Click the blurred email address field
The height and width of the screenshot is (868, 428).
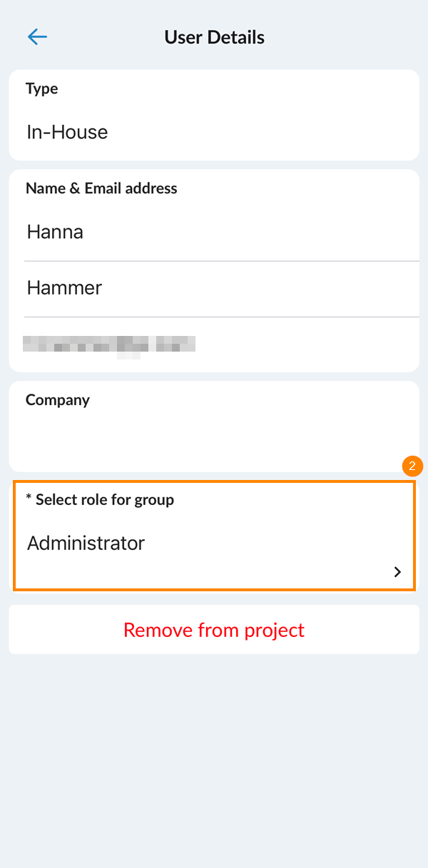(x=108, y=344)
